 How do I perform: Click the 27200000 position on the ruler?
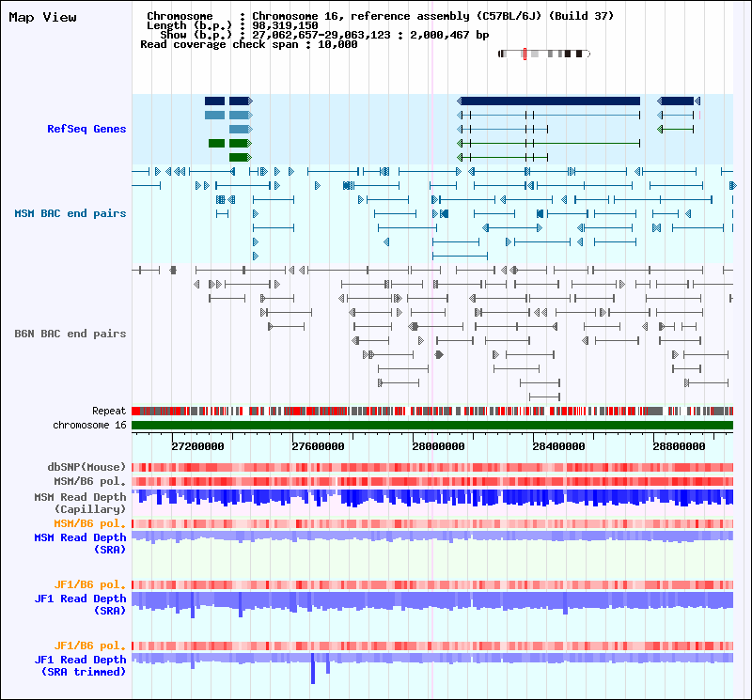[197, 446]
